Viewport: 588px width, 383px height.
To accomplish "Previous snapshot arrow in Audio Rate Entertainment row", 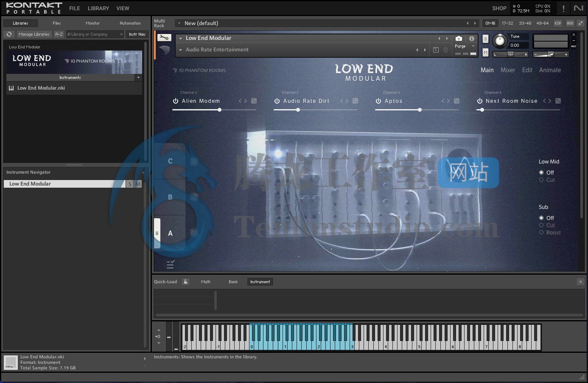I will 417,50.
